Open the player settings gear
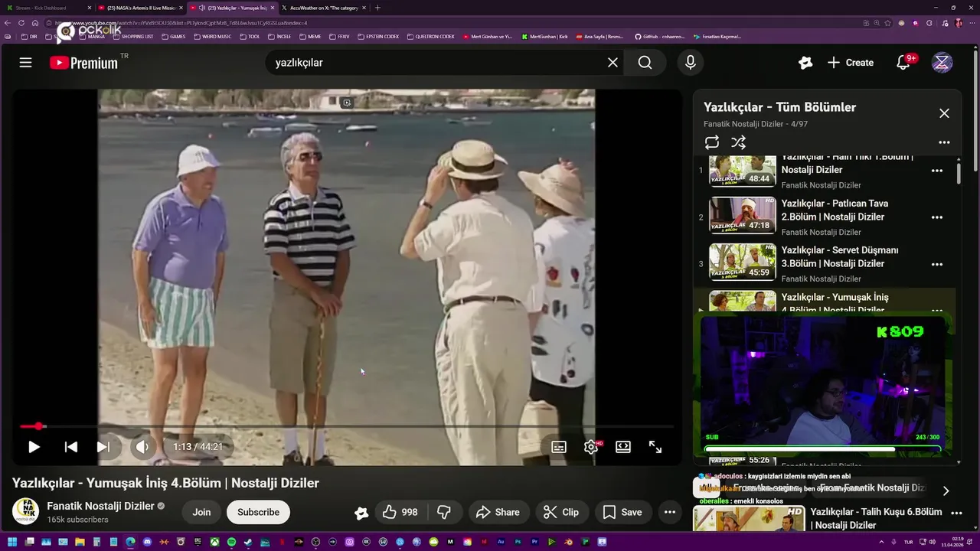This screenshot has width=980, height=551. click(591, 447)
